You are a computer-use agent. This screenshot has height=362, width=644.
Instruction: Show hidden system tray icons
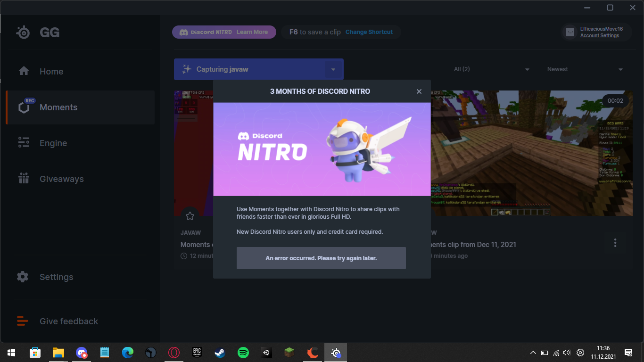click(533, 353)
